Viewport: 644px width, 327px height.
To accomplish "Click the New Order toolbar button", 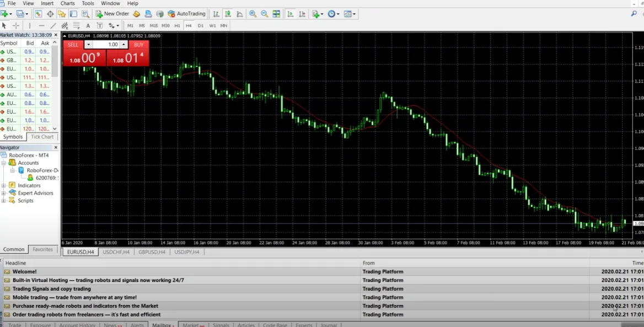I will [x=112, y=14].
